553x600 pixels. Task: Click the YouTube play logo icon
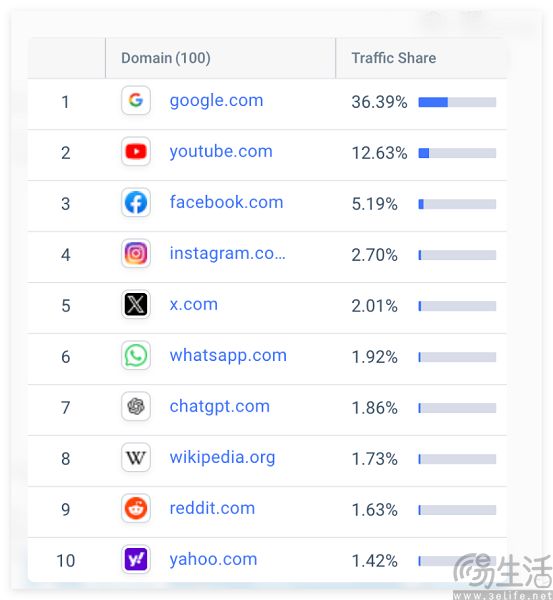point(136,151)
